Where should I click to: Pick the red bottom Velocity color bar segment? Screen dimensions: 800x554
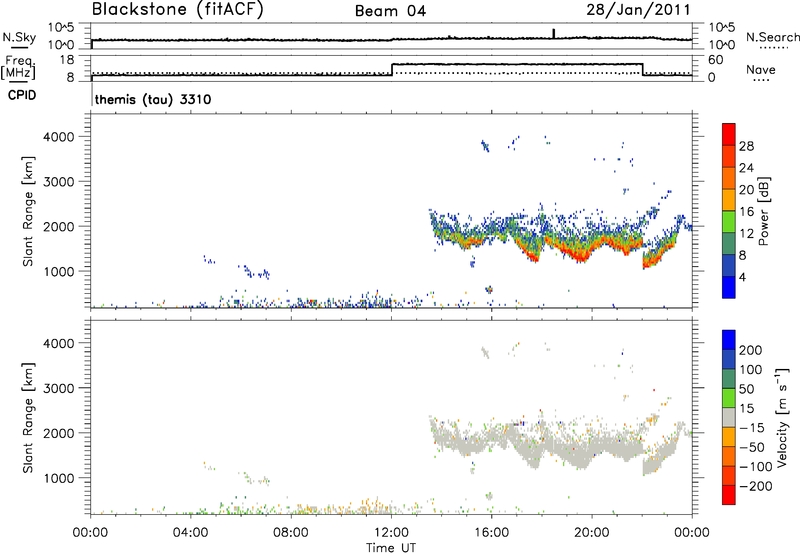729,495
